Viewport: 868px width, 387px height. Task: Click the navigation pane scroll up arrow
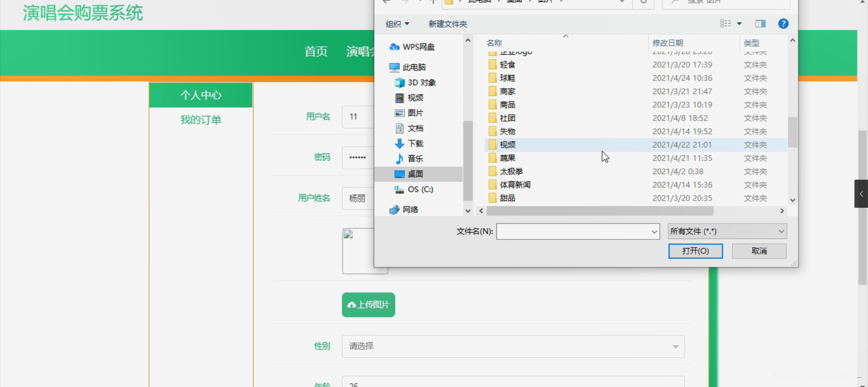[x=468, y=41]
